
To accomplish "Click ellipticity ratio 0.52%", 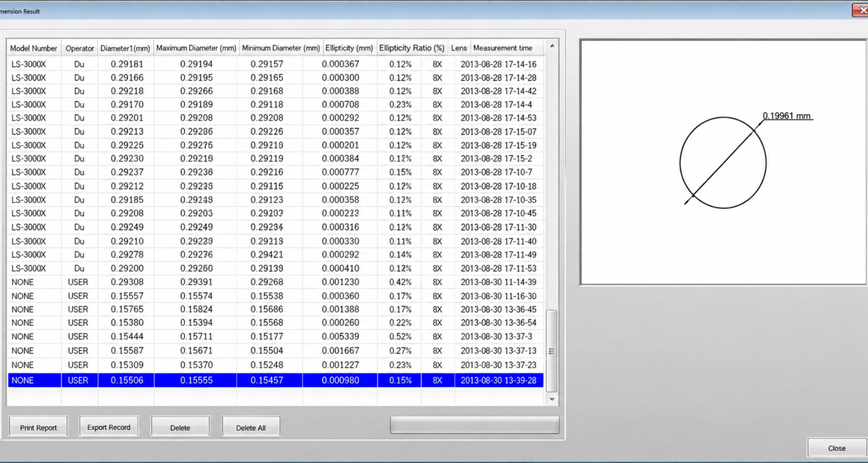I will point(400,336).
